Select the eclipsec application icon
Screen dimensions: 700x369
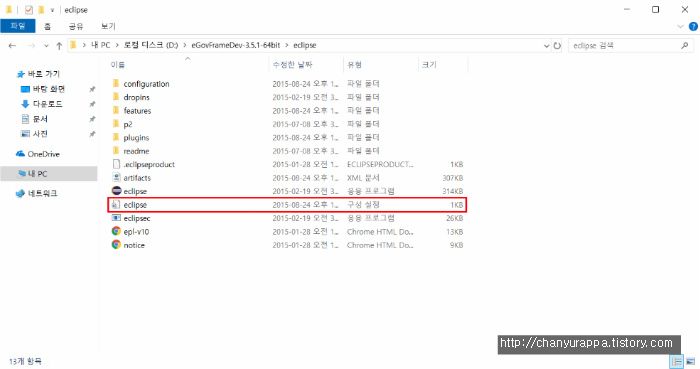point(116,218)
